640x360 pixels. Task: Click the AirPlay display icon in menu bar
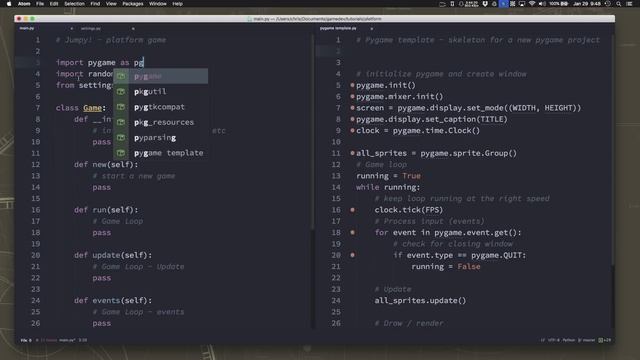522,4
